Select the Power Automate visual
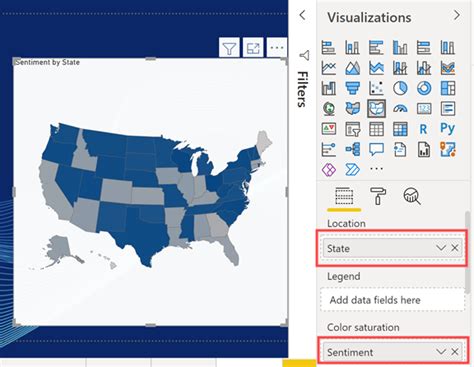 (x=352, y=169)
